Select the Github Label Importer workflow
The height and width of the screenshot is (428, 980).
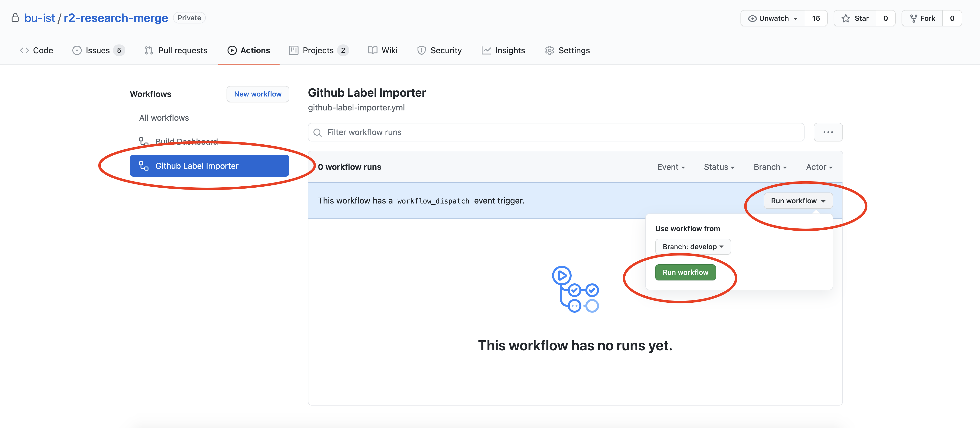pos(209,166)
